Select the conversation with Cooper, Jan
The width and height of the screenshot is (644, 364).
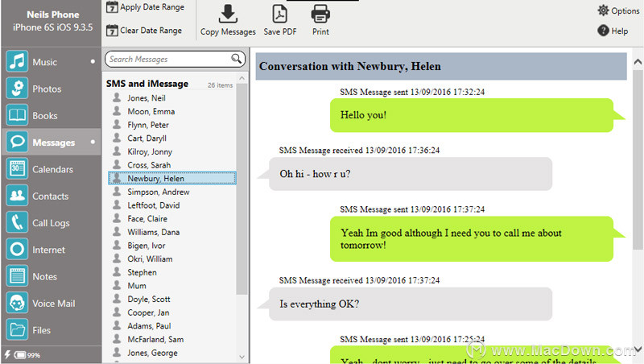click(172, 312)
